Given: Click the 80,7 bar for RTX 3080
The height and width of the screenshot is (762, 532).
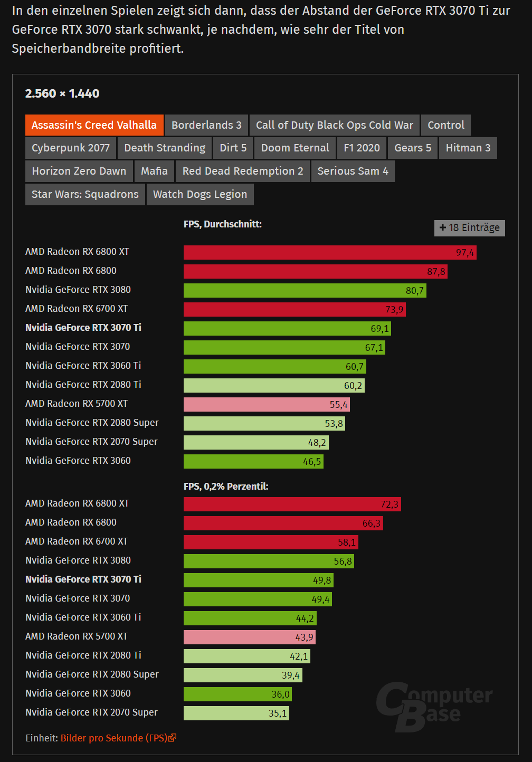Looking at the screenshot, I should (305, 290).
